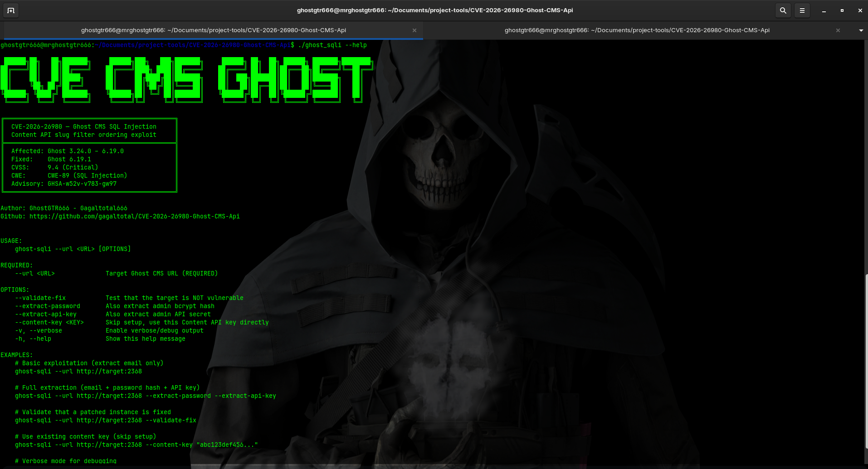Open the Github repository URL
The width and height of the screenshot is (868, 469).
[135, 217]
